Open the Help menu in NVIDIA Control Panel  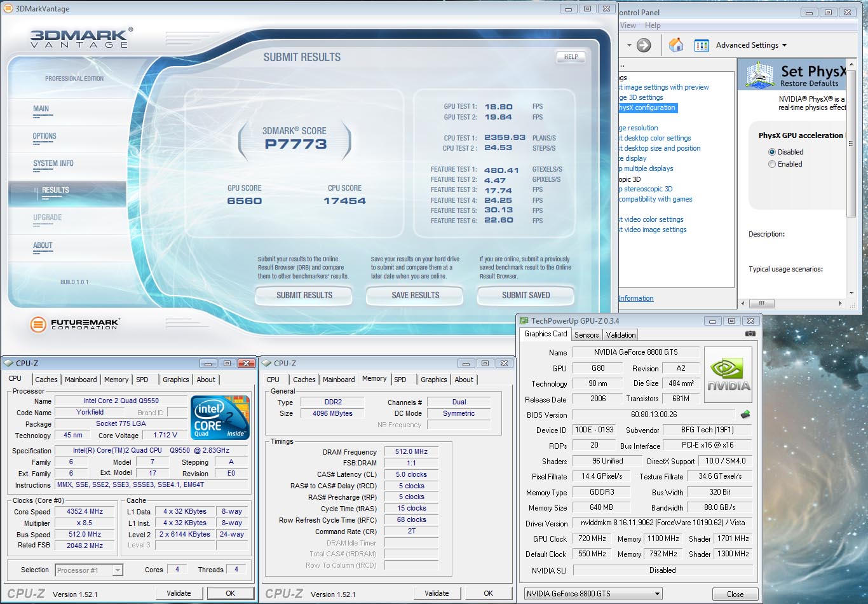pos(653,25)
